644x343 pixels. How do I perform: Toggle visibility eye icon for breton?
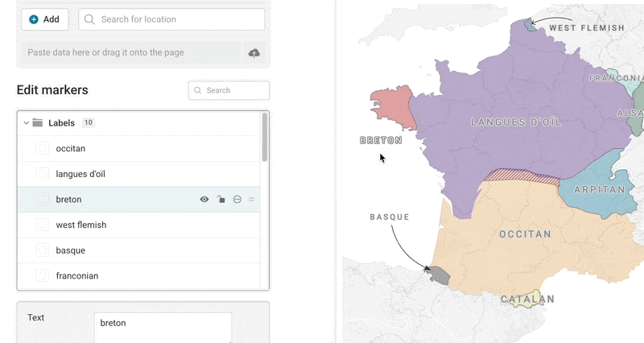[x=204, y=200]
